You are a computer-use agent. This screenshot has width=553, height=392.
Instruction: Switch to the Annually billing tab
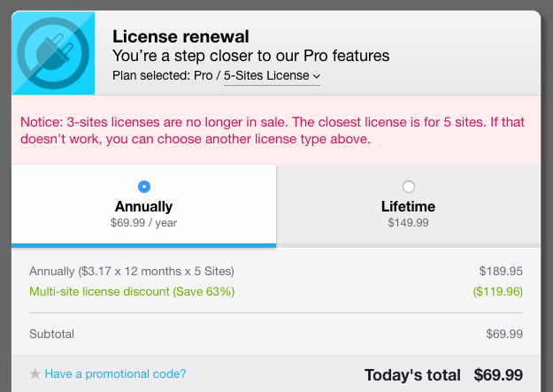pos(144,206)
